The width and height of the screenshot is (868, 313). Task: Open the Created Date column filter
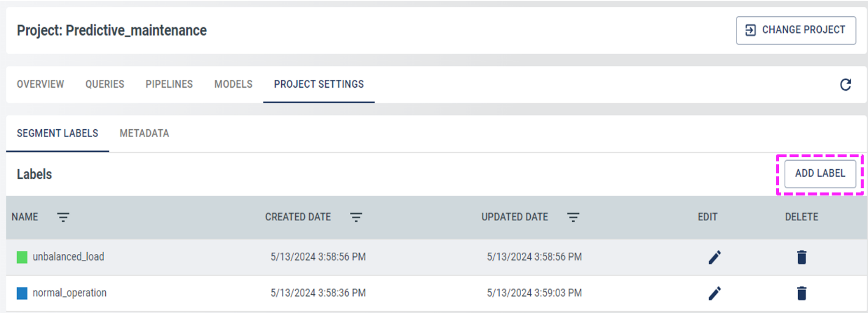tap(357, 217)
